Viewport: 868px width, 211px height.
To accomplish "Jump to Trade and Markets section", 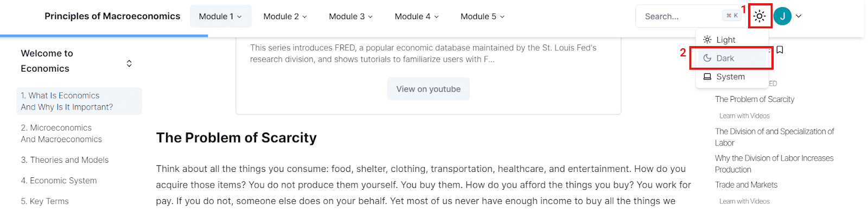I will point(746,185).
